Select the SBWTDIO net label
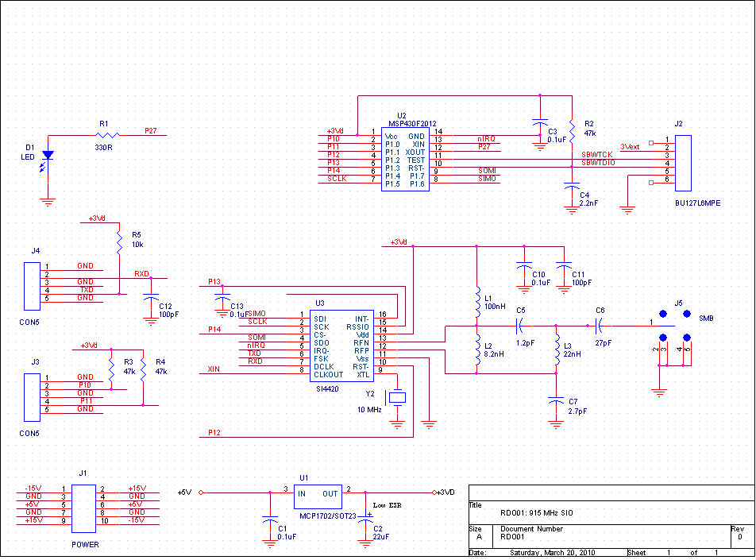Image resolution: width=756 pixels, height=560 pixels. click(x=597, y=162)
